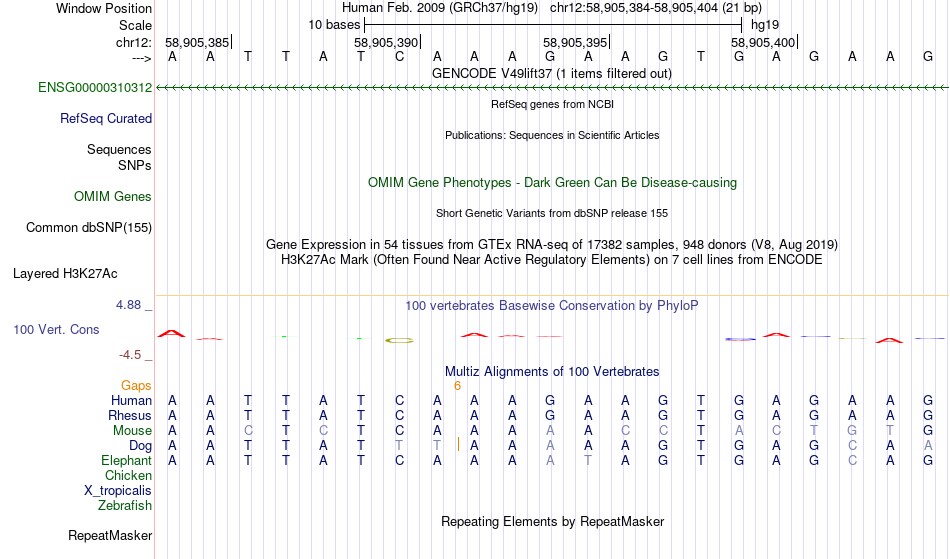950x559 pixels.
Task: Click the orange insertion bar in Dog row
Action: 458,445
